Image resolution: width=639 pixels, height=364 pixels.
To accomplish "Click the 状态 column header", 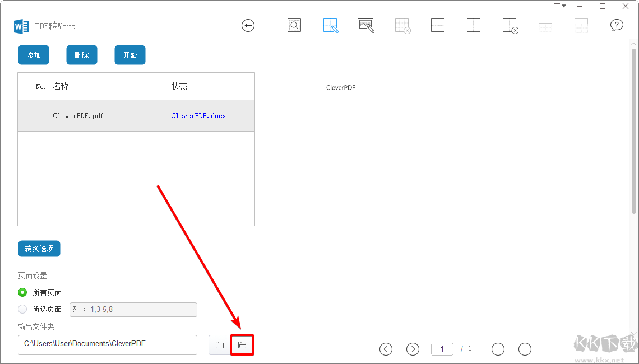I will pos(179,86).
